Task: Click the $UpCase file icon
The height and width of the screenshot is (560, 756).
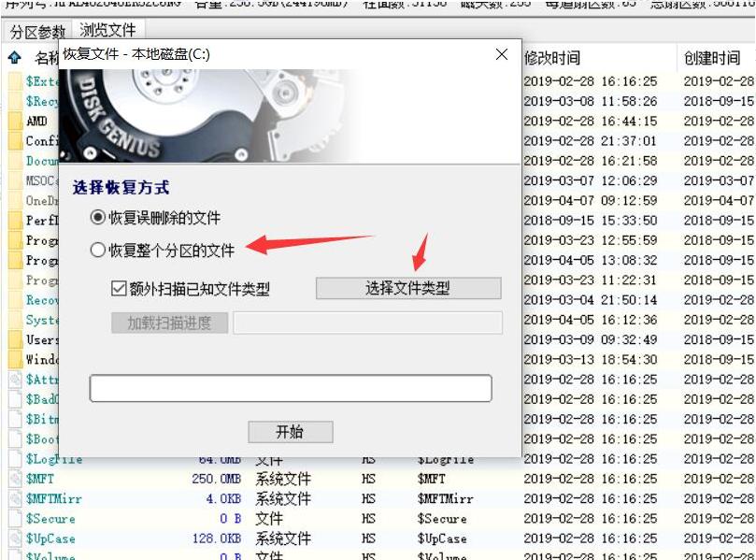Action: [16, 538]
